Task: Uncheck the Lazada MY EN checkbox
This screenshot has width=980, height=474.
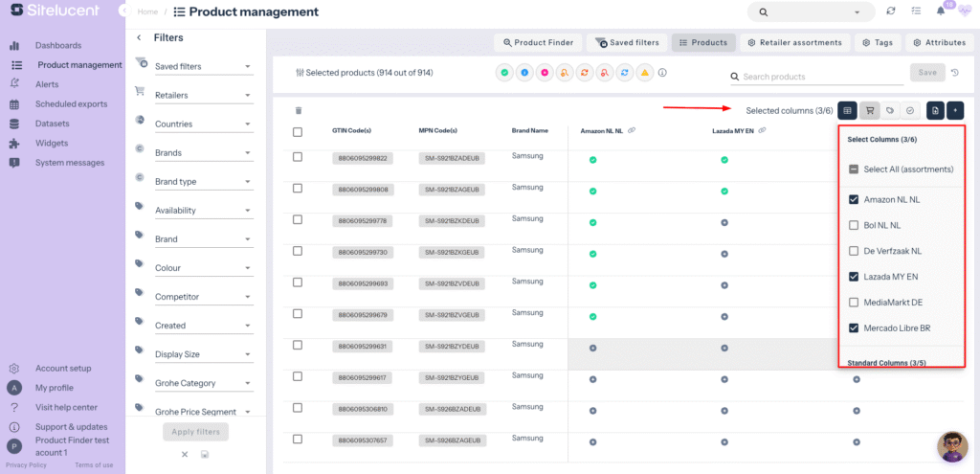Action: [x=854, y=277]
